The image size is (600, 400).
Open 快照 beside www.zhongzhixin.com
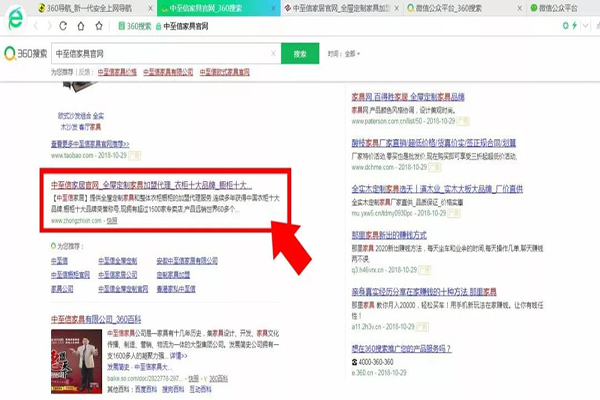(112, 221)
